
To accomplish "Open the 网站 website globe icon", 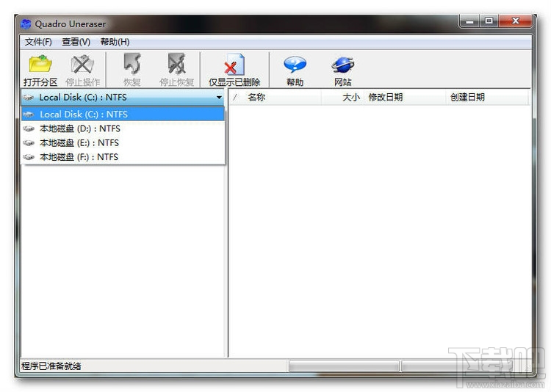I will click(x=342, y=70).
